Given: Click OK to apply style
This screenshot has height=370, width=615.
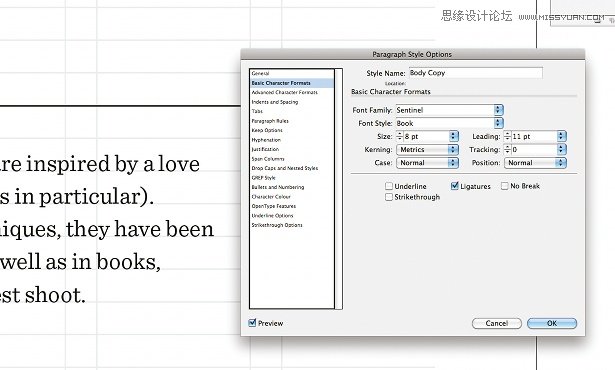Looking at the screenshot, I should 552,323.
